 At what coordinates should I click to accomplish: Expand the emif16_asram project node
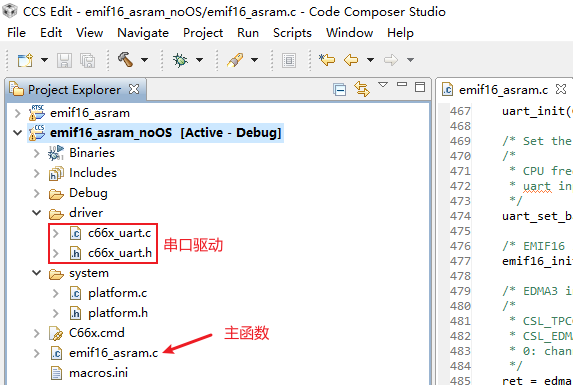[17, 113]
